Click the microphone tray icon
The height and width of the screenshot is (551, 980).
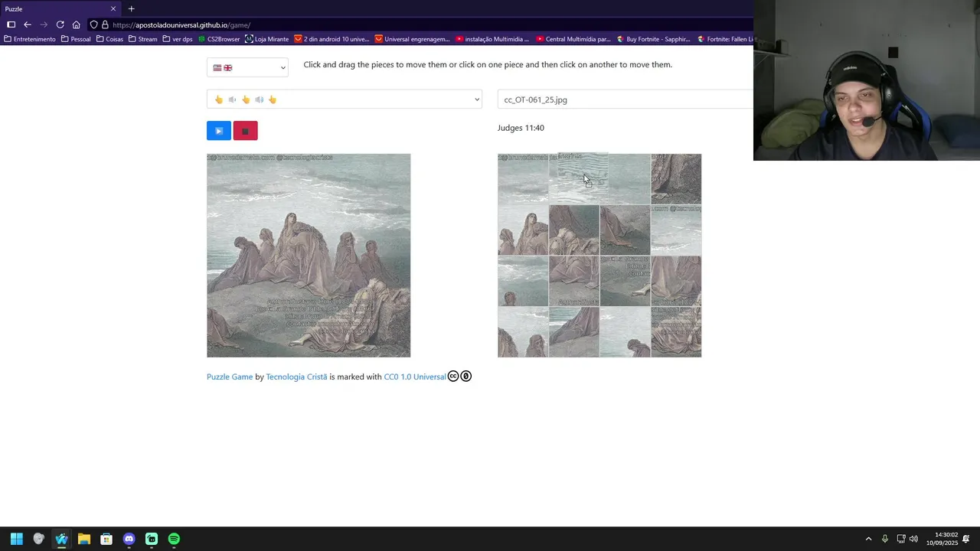click(x=885, y=539)
